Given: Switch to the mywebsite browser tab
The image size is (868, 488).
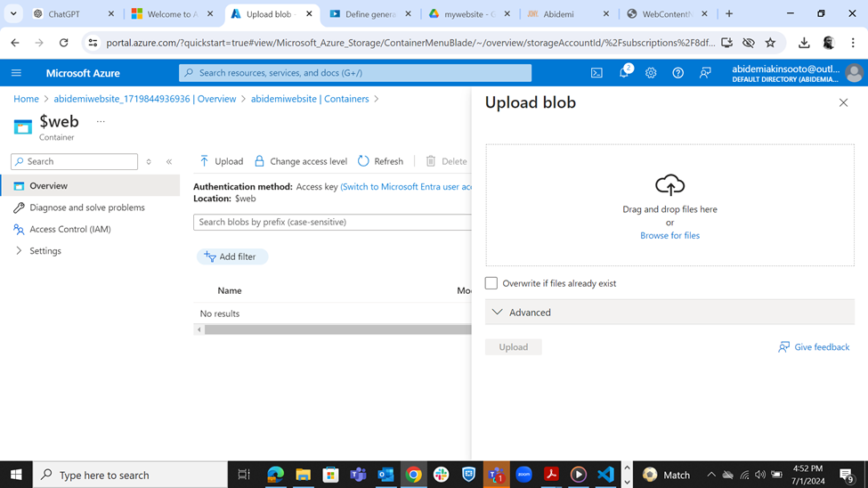Looking at the screenshot, I should (469, 14).
